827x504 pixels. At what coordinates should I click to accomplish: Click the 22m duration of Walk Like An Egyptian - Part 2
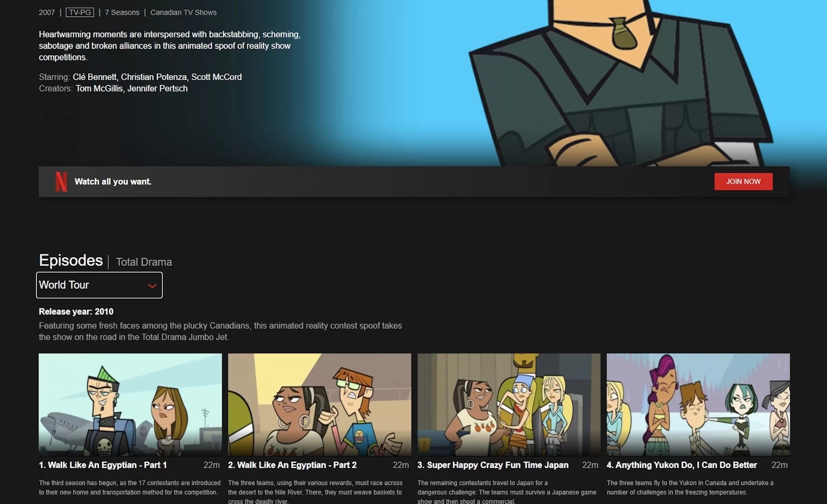401,465
